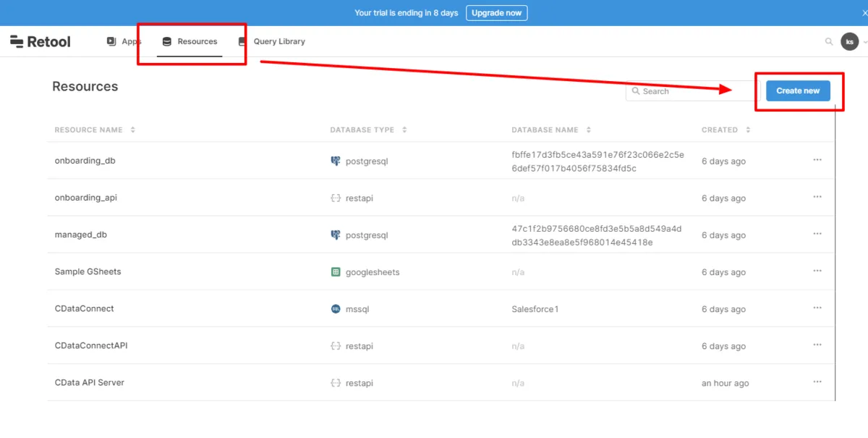Open more options for CData API Server
This screenshot has width=868, height=438.
[817, 382]
